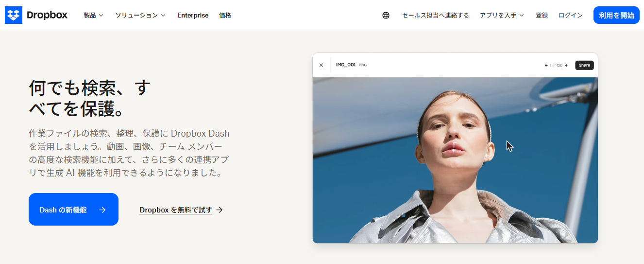Click the 登録 sign-up link
This screenshot has width=644, height=264.
[542, 15]
